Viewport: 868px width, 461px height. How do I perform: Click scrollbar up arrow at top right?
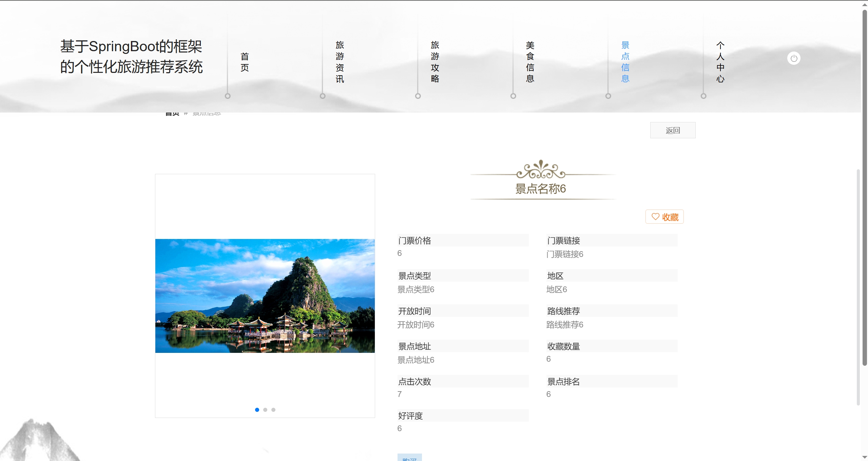[864, 5]
